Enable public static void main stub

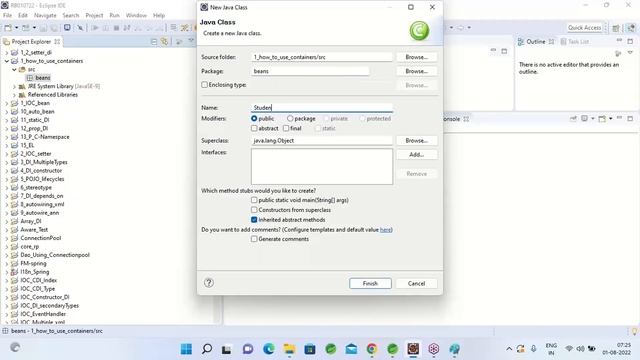click(254, 200)
